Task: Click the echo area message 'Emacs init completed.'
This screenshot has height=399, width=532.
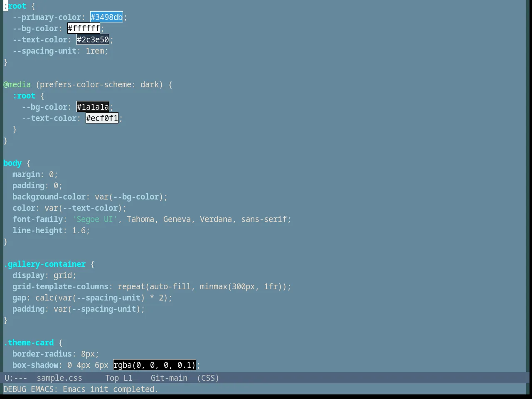Action: tap(111, 389)
